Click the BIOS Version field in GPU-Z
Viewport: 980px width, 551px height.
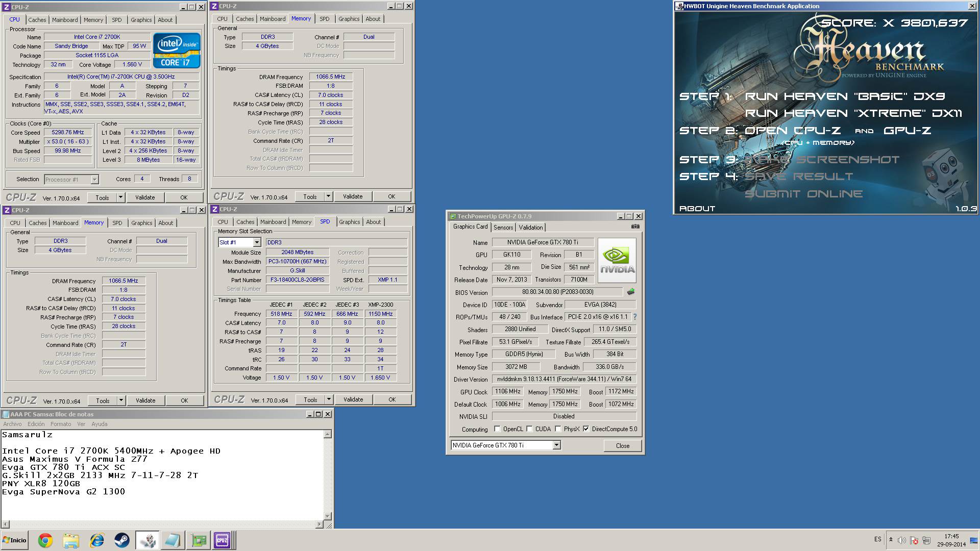pos(557,292)
